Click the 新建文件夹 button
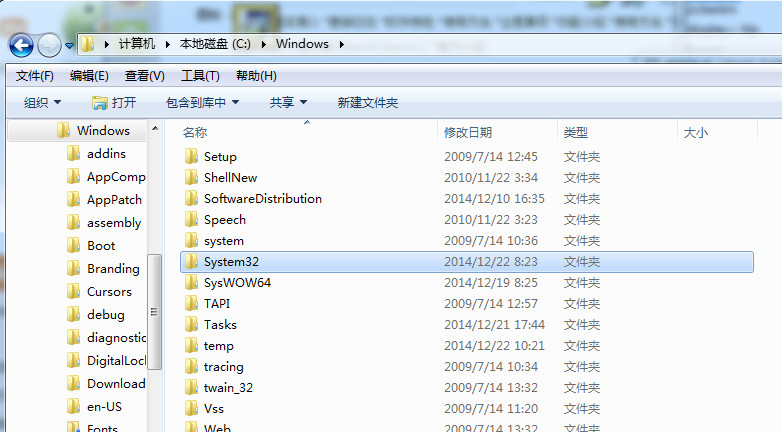782x432 pixels. (x=367, y=103)
